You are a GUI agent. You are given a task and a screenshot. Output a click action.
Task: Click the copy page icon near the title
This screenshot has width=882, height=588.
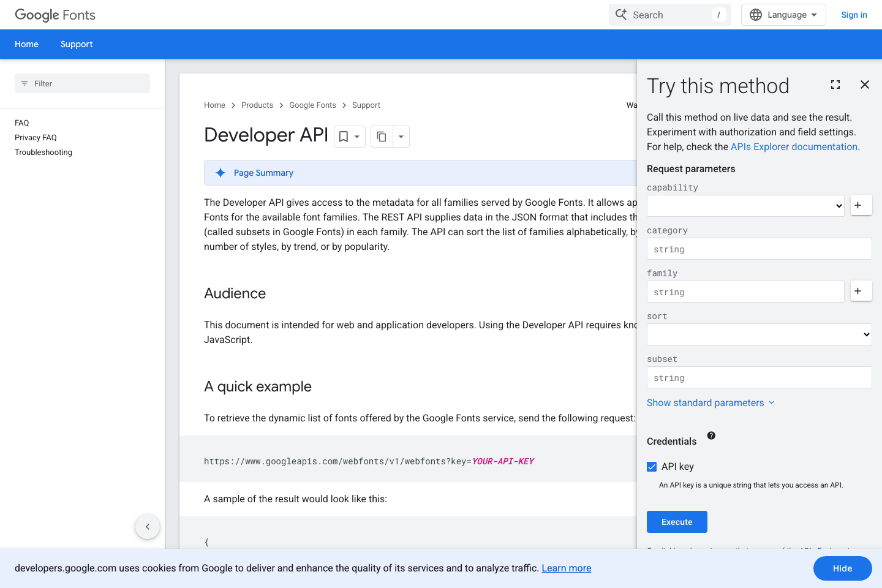point(382,136)
